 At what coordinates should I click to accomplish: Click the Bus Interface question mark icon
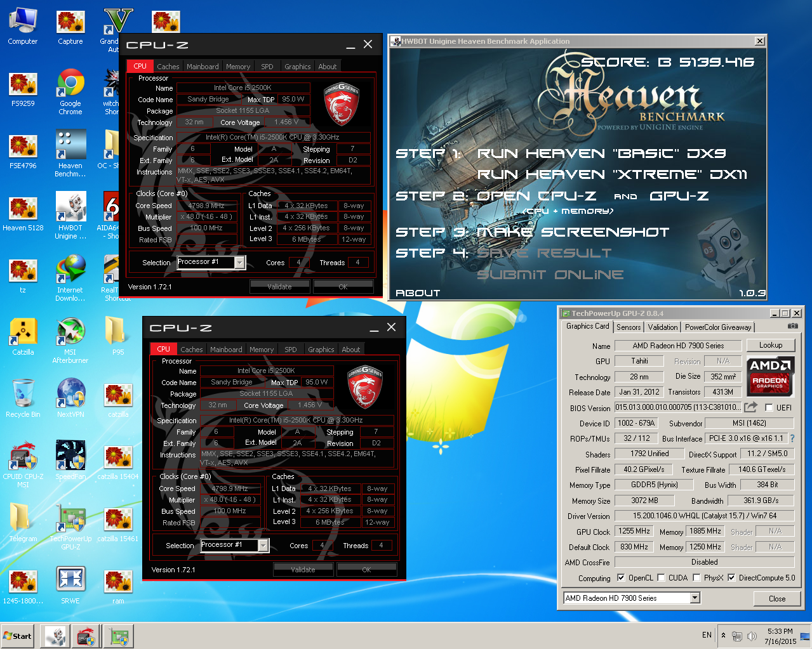[792, 438]
